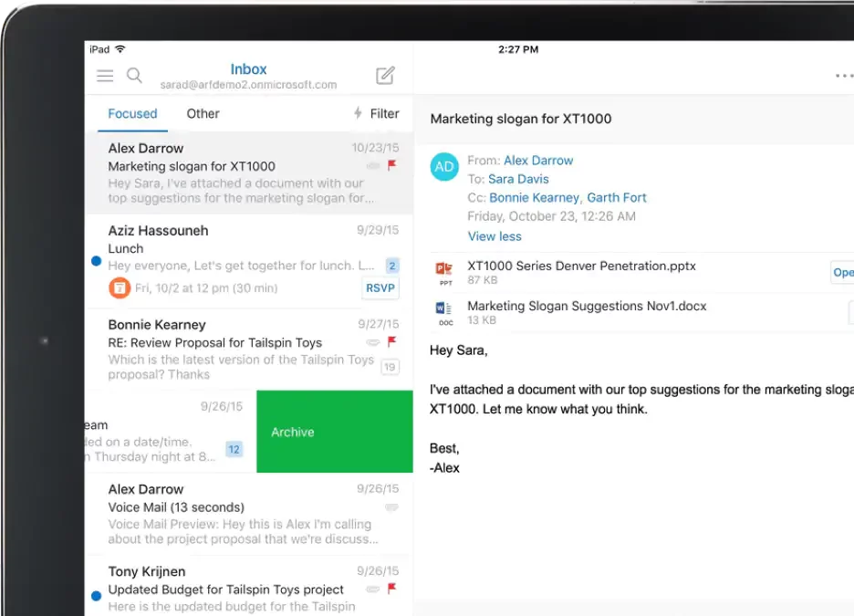Click the PowerPoint attachment icon

(444, 272)
